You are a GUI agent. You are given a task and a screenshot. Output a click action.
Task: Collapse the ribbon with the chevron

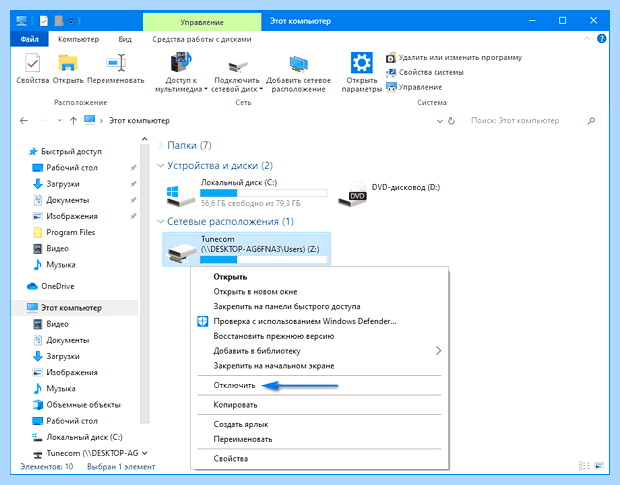click(x=587, y=39)
